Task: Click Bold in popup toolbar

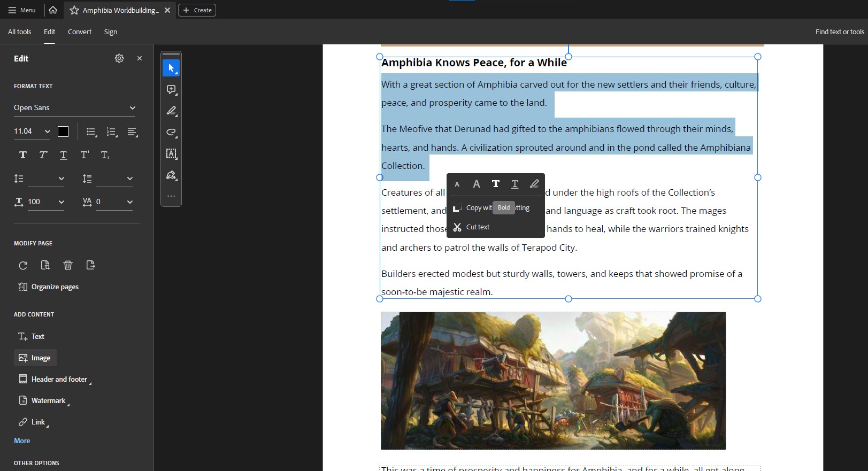Action: click(x=496, y=184)
